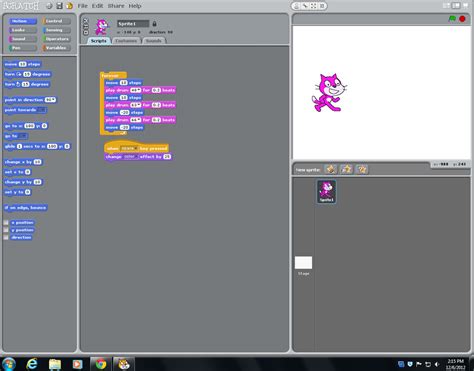474x371 pixels.
Task: Click the sprite lock icon
Action: click(x=154, y=24)
